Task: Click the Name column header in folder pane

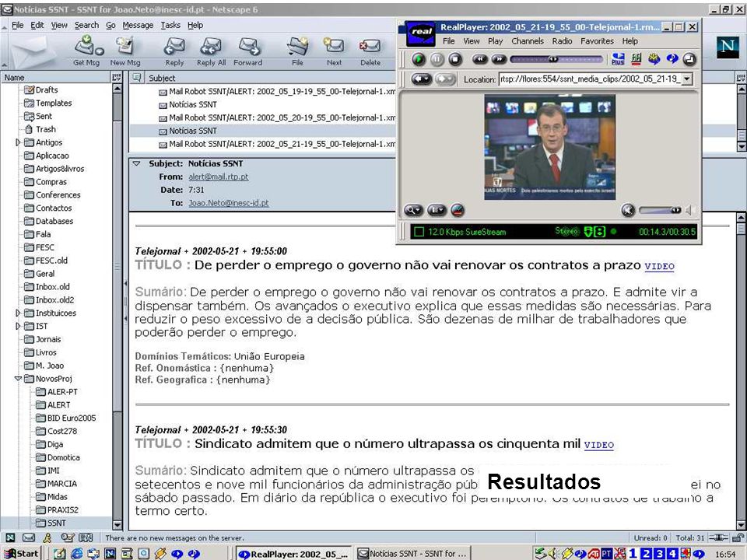Action: [55, 77]
